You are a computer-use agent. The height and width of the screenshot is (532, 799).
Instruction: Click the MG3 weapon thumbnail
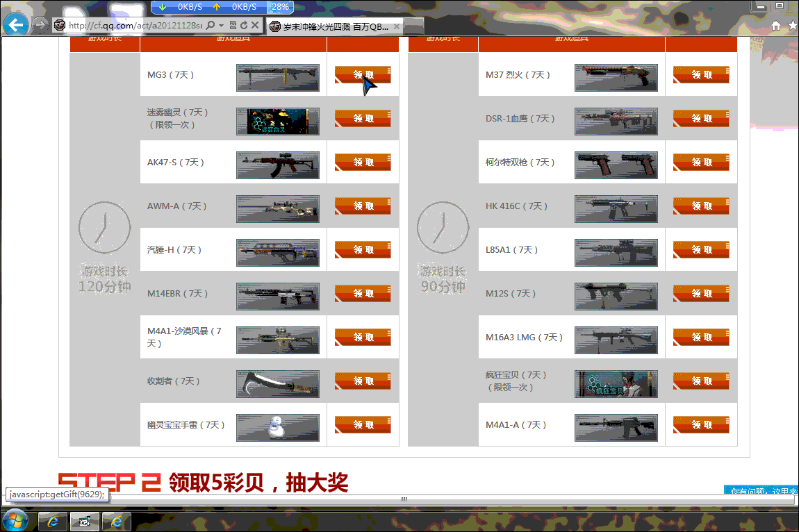click(278, 78)
